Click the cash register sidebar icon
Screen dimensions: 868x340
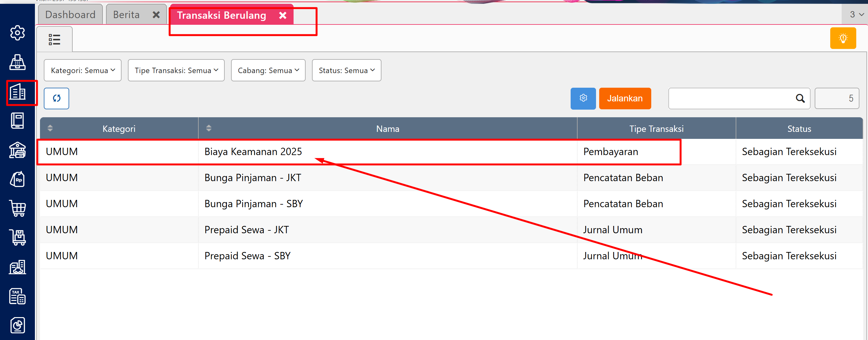(17, 62)
